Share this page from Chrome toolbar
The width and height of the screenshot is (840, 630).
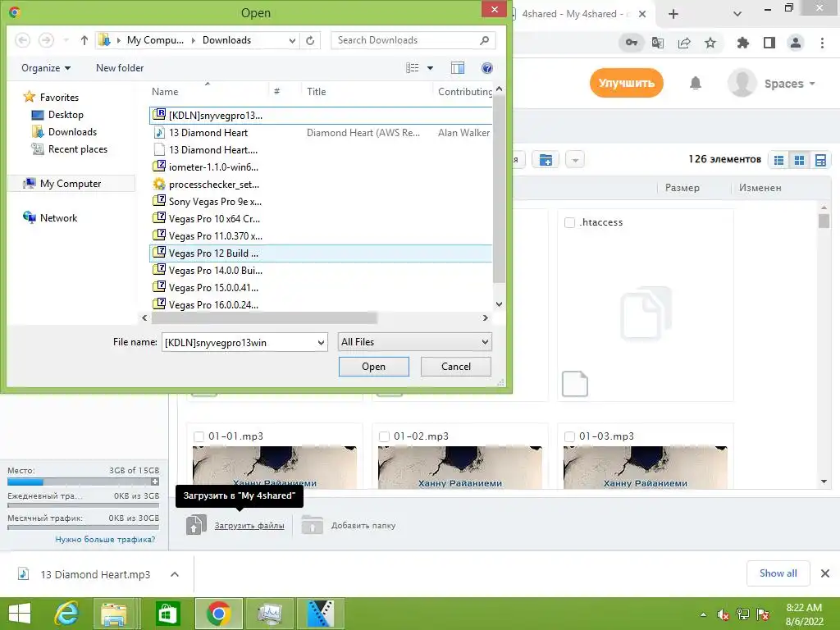pyautogui.click(x=684, y=43)
